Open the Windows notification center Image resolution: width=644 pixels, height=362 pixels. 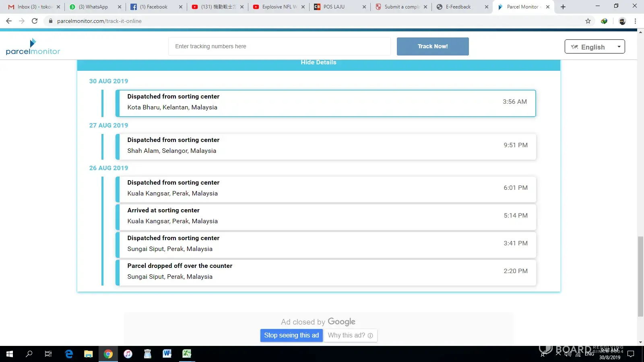coord(631,354)
